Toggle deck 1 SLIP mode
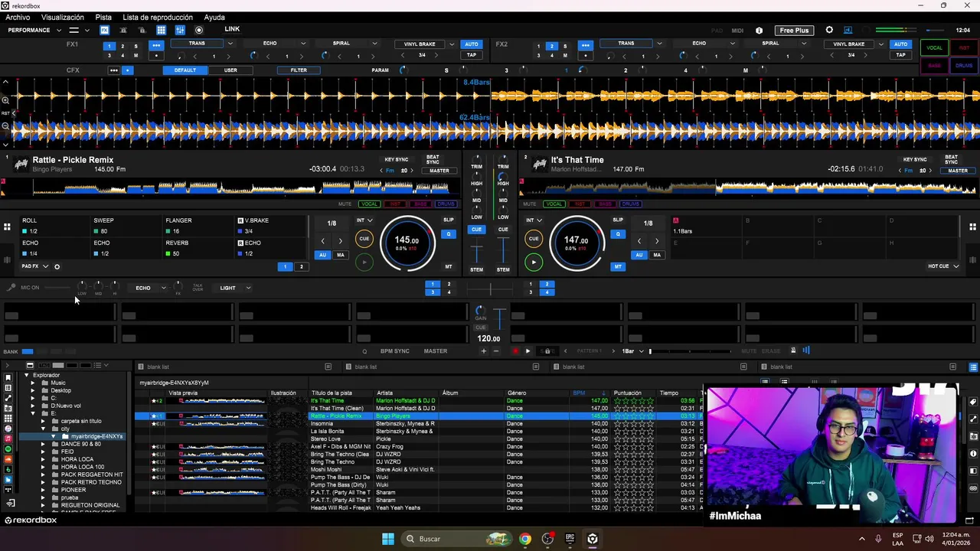The image size is (980, 551). 449,220
